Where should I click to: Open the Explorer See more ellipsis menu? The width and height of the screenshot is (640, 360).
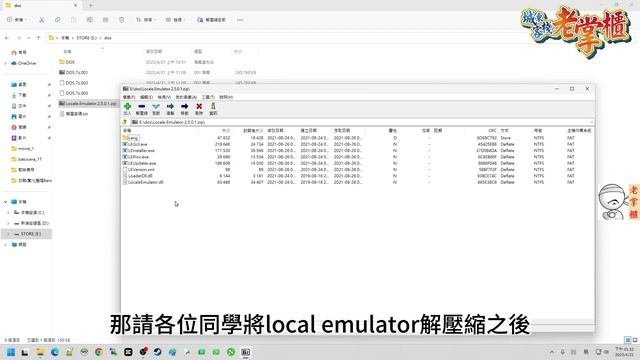coord(240,20)
